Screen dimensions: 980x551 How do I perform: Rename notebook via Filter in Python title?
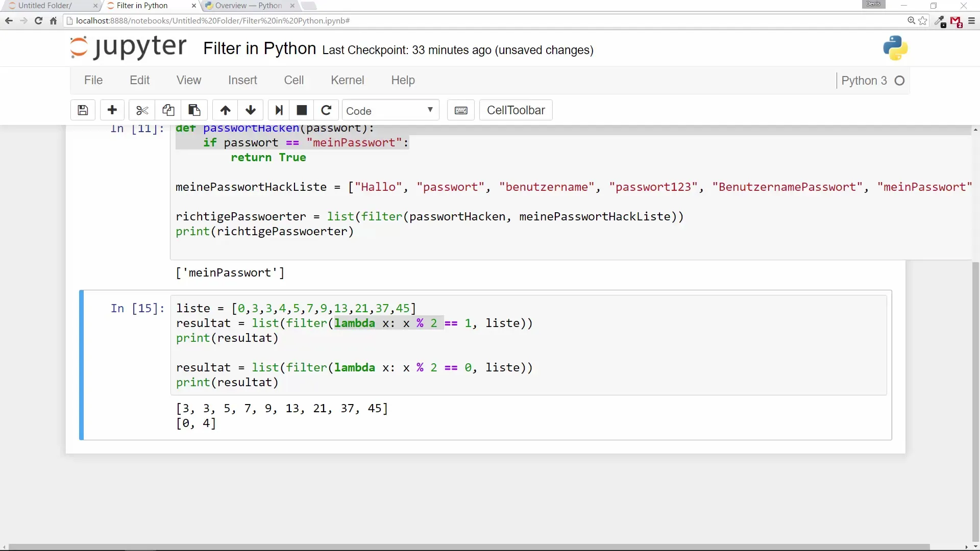pyautogui.click(x=260, y=48)
